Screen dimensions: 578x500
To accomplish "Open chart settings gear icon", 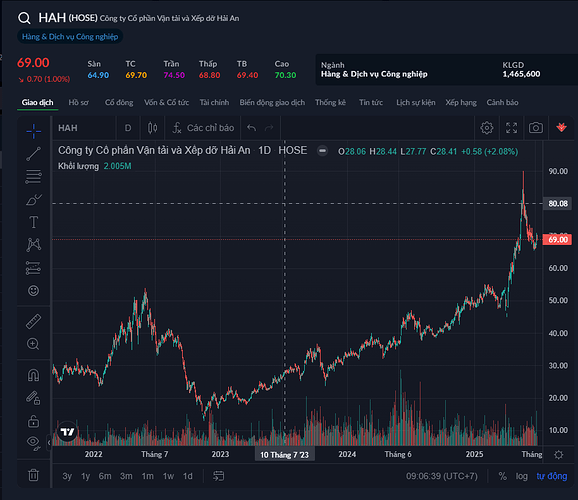I will (487, 128).
